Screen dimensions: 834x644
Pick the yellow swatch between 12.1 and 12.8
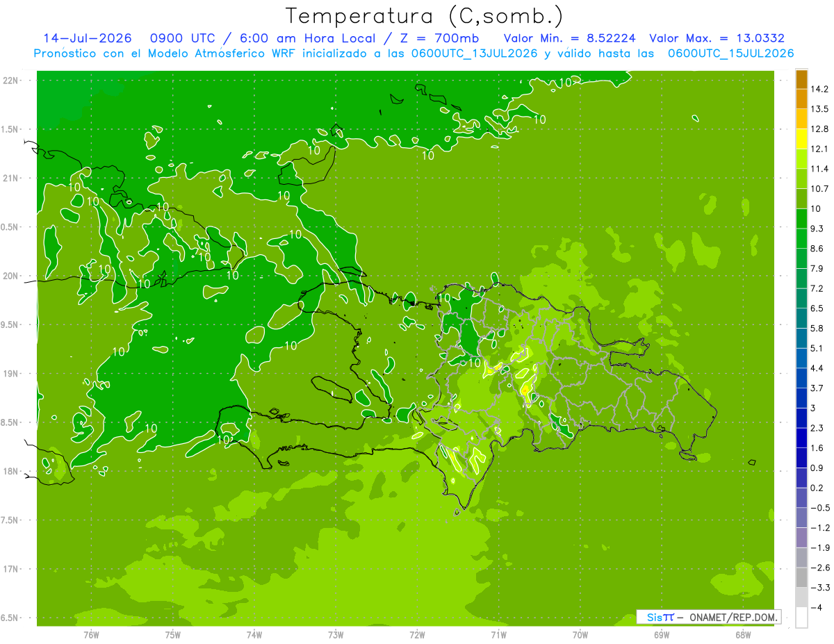(801, 139)
